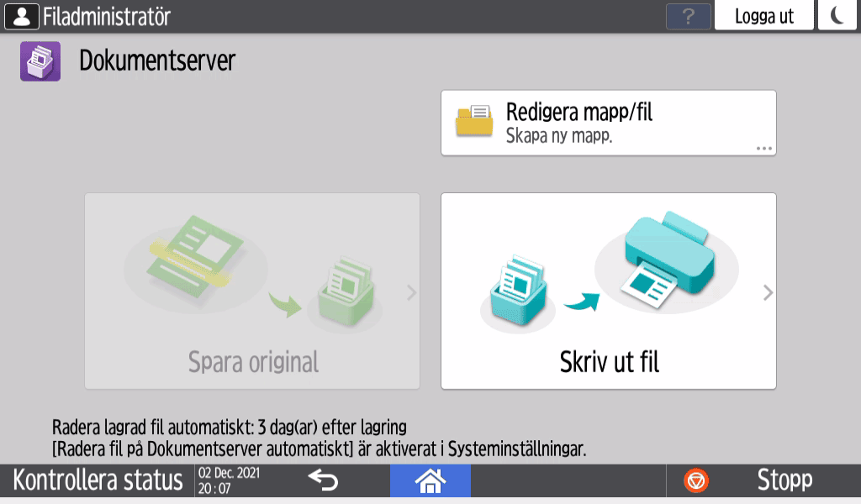861x504 pixels.
Task: Select the Skriv ut fil tile label
Action: [609, 362]
